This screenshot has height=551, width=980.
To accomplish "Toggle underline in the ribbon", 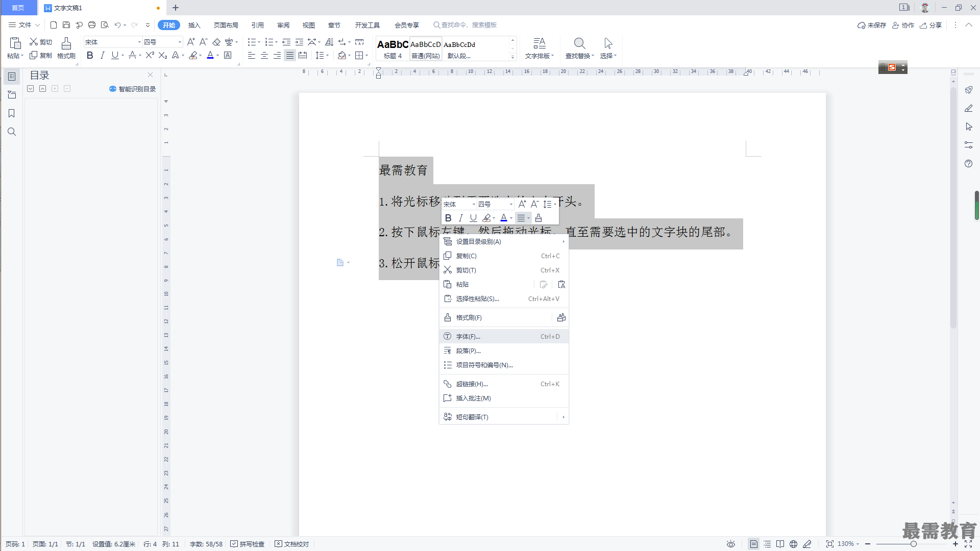I will (115, 56).
